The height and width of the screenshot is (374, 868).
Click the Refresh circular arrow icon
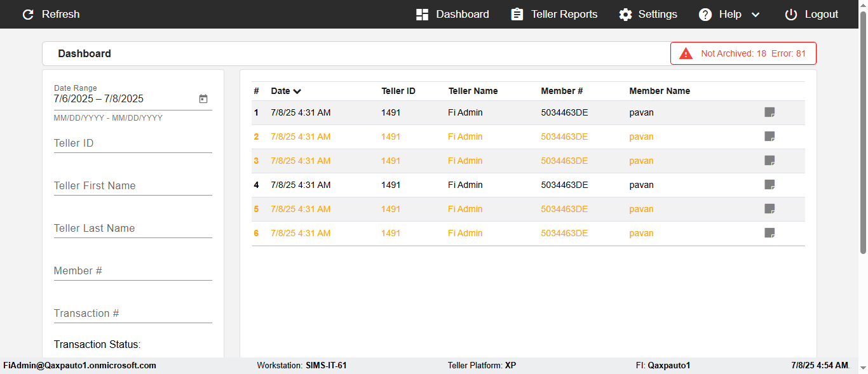click(x=28, y=15)
